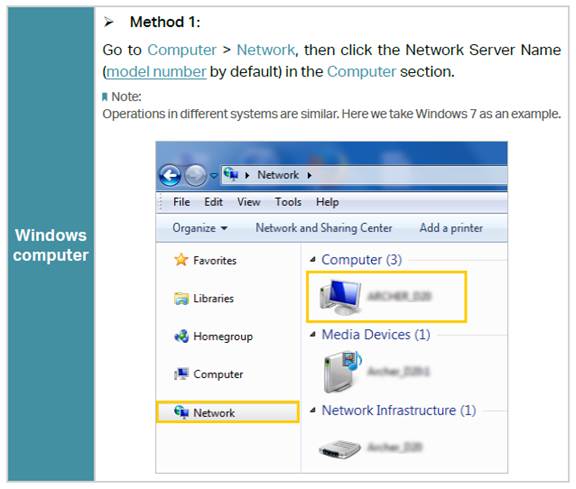Click the Network link in instructions

pyautogui.click(x=266, y=50)
